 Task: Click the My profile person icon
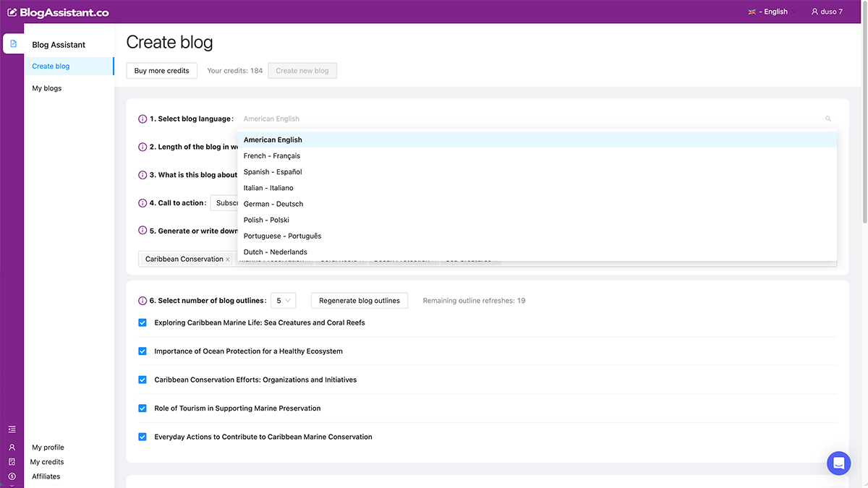pos(12,448)
